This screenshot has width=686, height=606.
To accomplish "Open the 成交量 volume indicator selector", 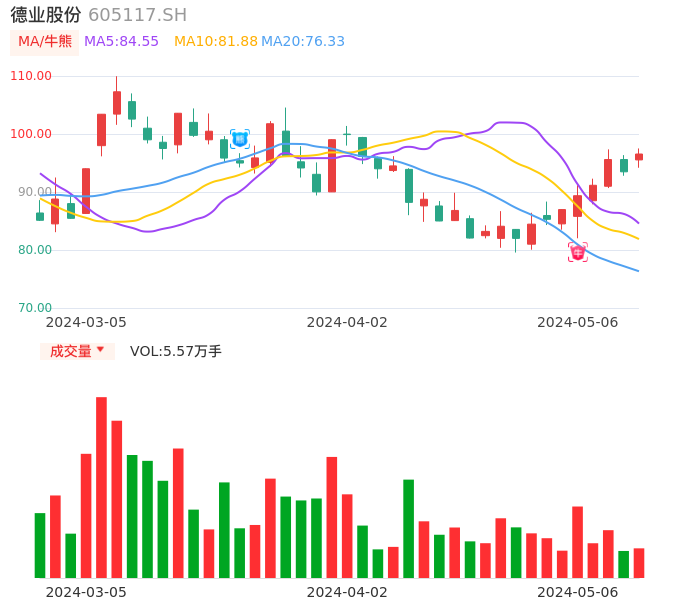I will pos(70,351).
